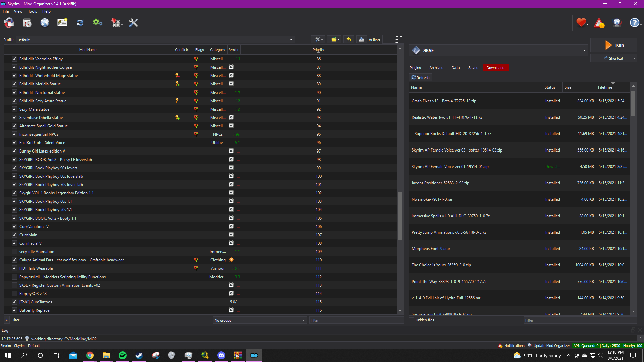Click the mod list Filter text field
The width and height of the screenshot is (644, 362).
pos(356,320)
